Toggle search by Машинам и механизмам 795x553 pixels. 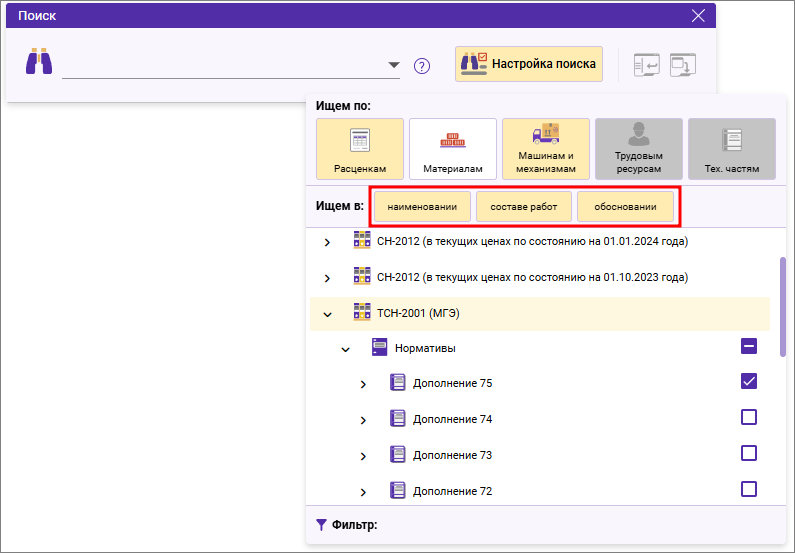(546, 148)
